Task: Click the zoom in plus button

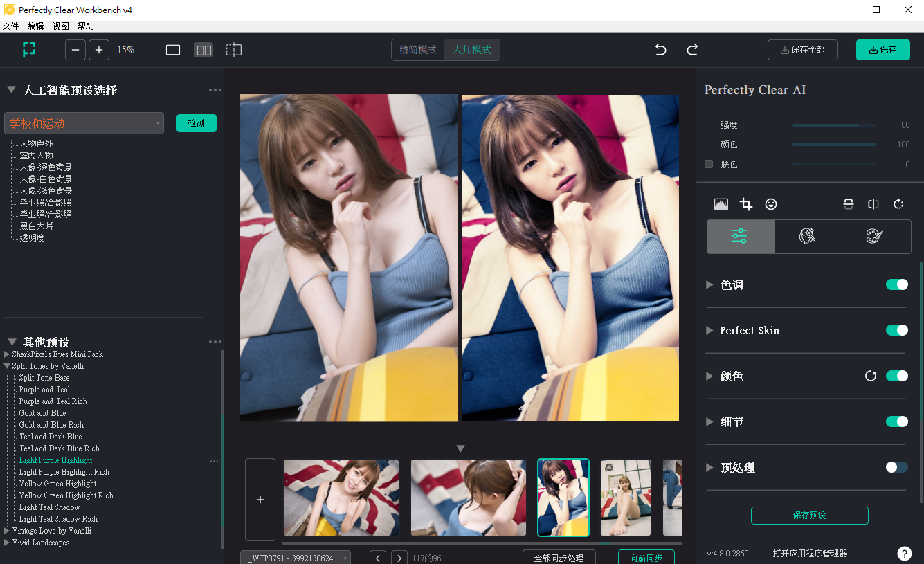Action: coord(99,50)
